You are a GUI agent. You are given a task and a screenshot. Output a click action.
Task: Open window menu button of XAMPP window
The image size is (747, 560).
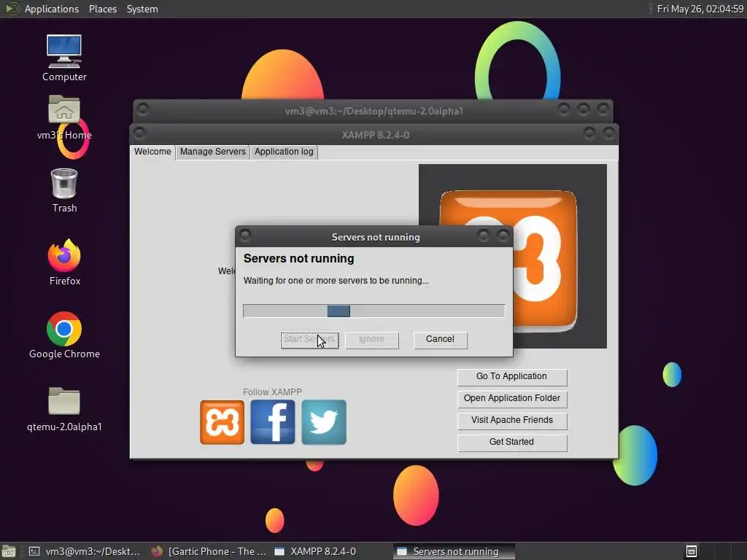[139, 133]
